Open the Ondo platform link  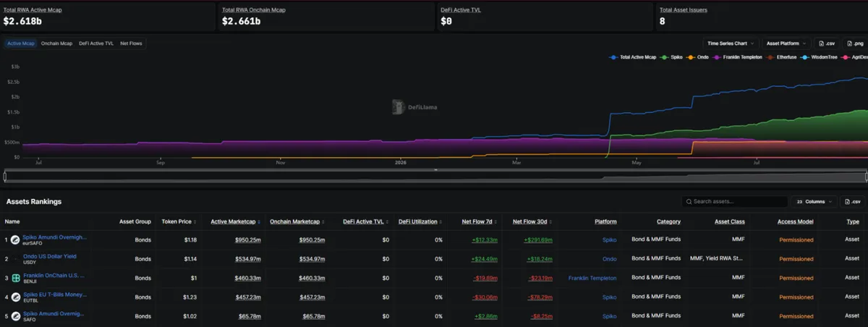[609, 259]
